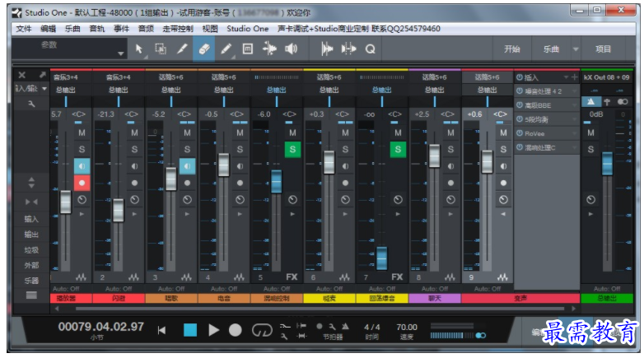Click the channel list lines icon
The image size is (644, 358).
(31, 295)
